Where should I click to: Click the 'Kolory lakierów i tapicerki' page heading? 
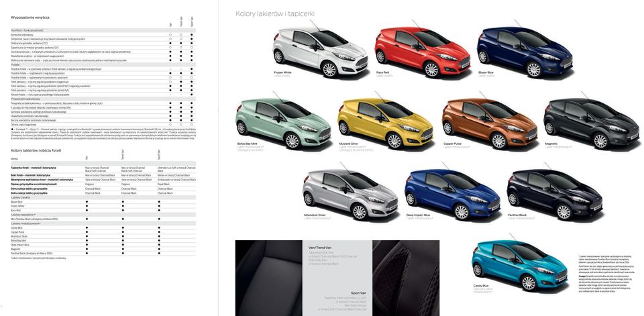point(275,14)
